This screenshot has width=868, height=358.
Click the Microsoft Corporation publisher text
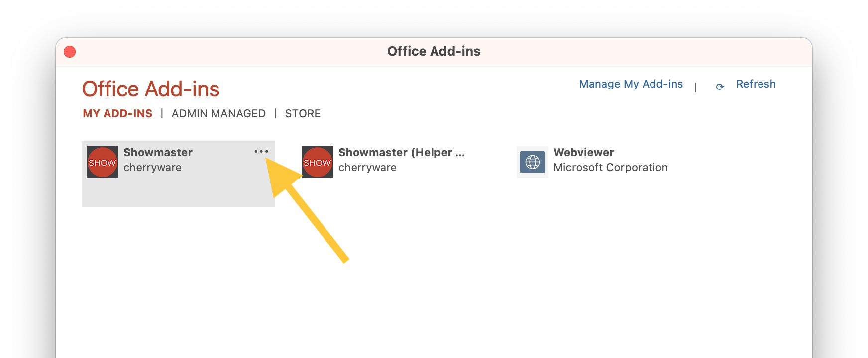click(x=610, y=168)
